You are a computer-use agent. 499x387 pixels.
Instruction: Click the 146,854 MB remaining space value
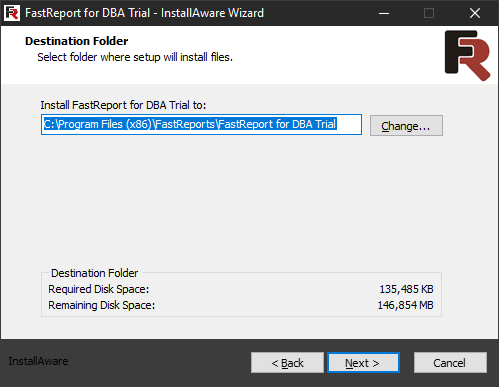point(405,305)
